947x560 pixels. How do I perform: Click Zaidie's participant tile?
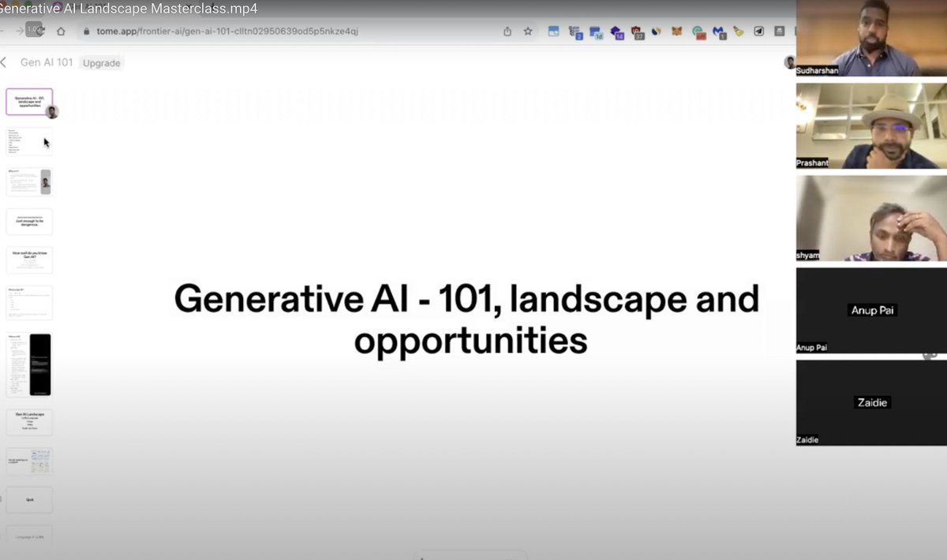pyautogui.click(x=871, y=402)
